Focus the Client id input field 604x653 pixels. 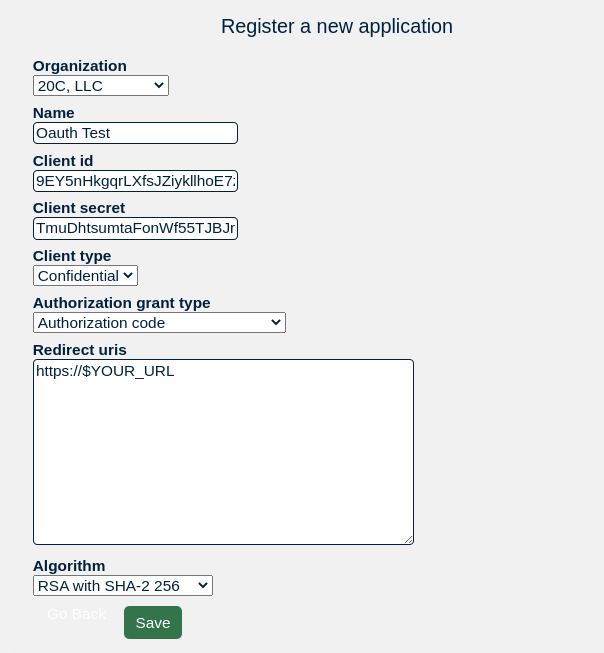coord(135,181)
